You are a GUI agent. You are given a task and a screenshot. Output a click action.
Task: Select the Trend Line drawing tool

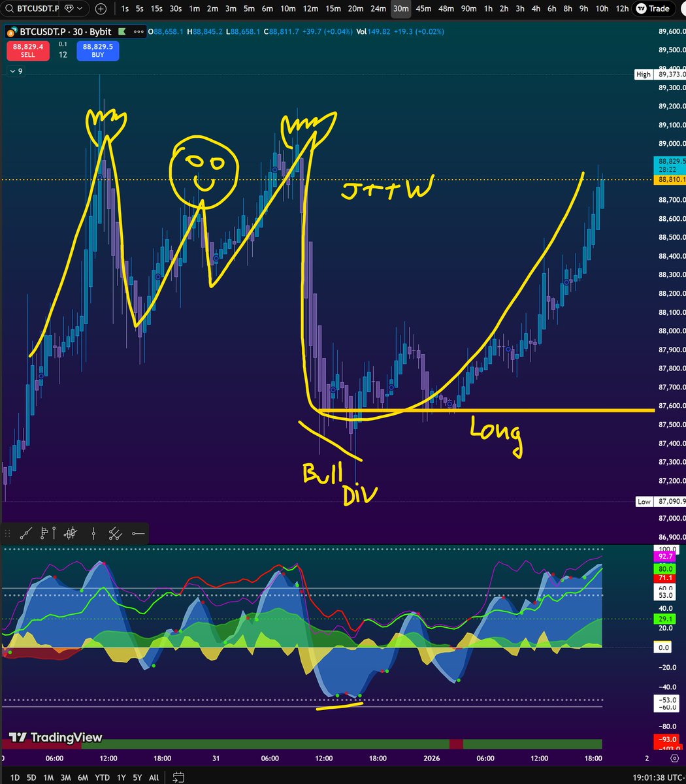pos(26,534)
